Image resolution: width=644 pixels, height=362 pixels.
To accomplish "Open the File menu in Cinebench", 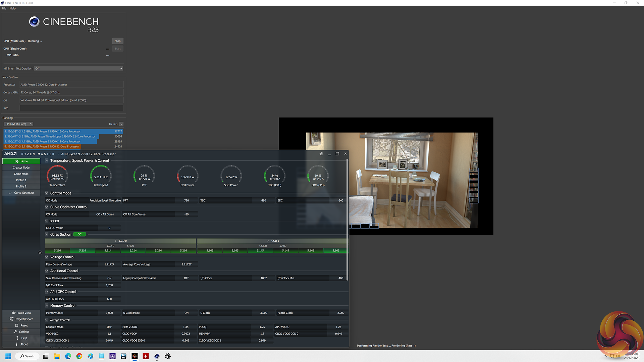I will pos(4,8).
